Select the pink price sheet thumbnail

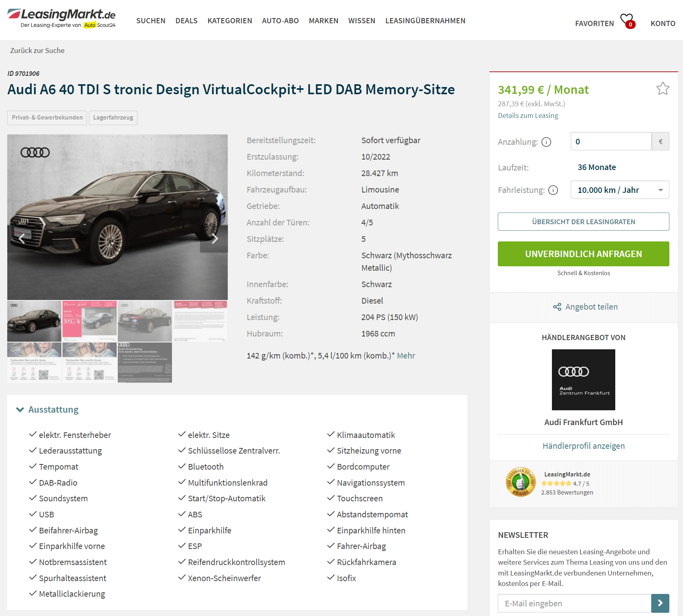pos(89,321)
